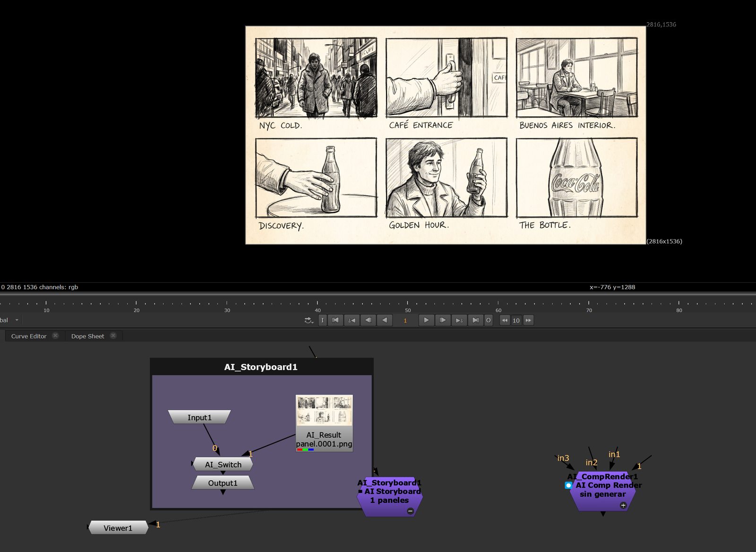The height and width of the screenshot is (552, 756).
Task: Skip forward by the frame increment
Action: point(528,320)
